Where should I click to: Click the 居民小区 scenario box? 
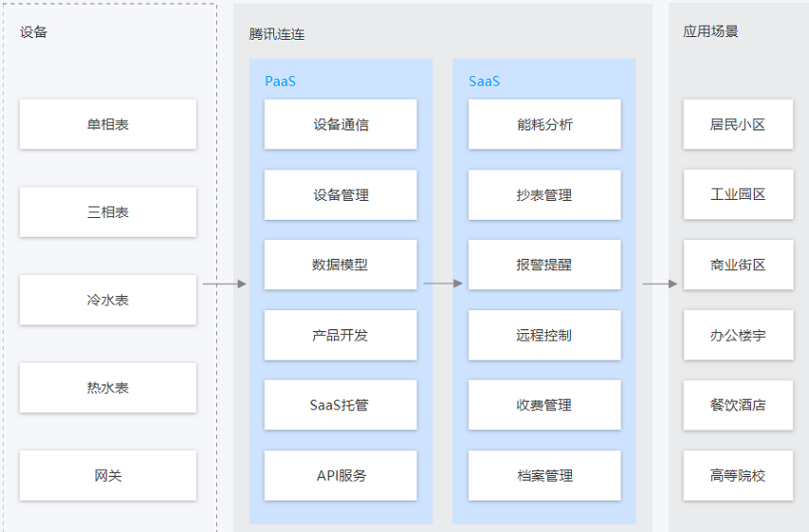(x=739, y=125)
